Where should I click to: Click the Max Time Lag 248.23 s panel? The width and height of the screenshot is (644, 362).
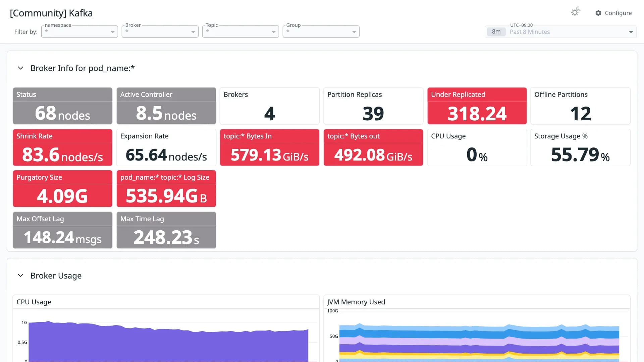[166, 230]
